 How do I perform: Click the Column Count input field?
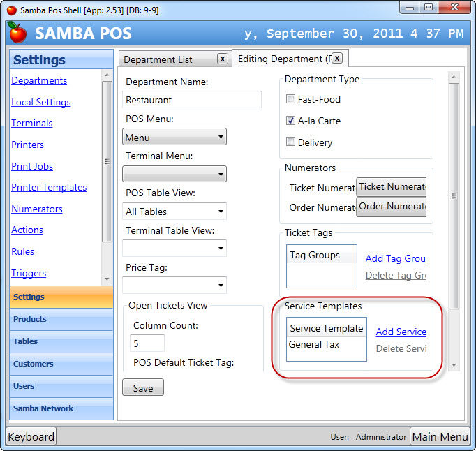(147, 343)
